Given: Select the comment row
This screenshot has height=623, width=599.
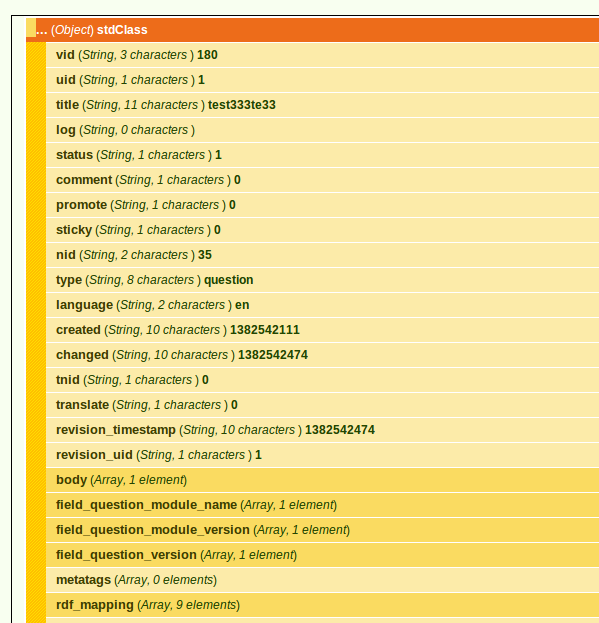Looking at the screenshot, I should point(323,180).
